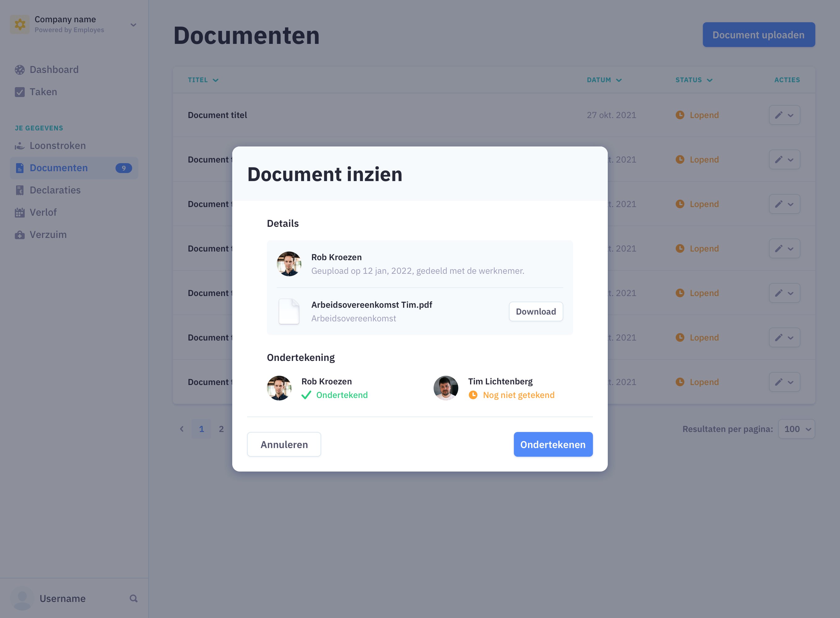Click Tim Lichtenberg's avatar photo
Screen dimensions: 840x618
coord(446,388)
